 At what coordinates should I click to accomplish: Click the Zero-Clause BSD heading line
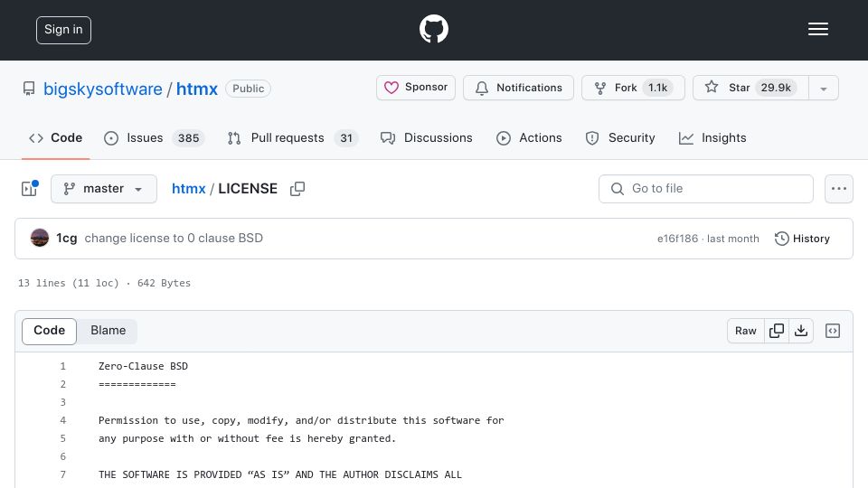click(143, 366)
